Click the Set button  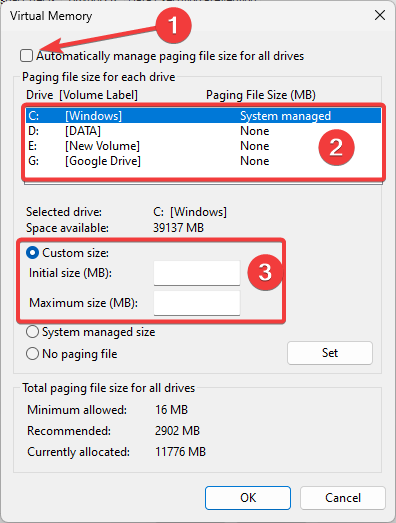tap(330, 353)
